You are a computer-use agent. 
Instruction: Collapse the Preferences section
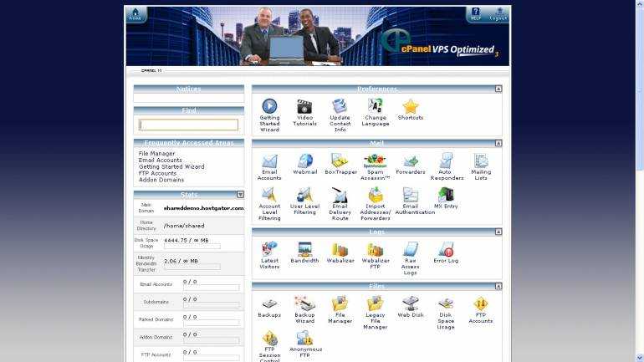click(498, 89)
